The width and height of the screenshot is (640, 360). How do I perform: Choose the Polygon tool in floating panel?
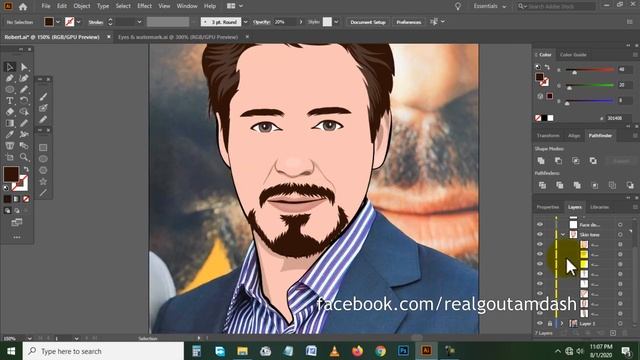tap(43, 170)
